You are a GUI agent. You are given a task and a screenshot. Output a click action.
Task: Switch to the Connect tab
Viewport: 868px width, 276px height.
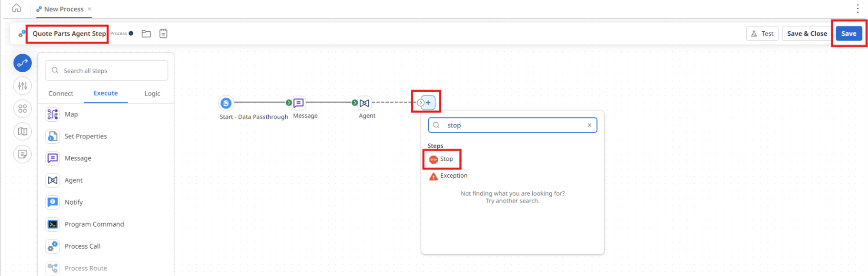[61, 93]
